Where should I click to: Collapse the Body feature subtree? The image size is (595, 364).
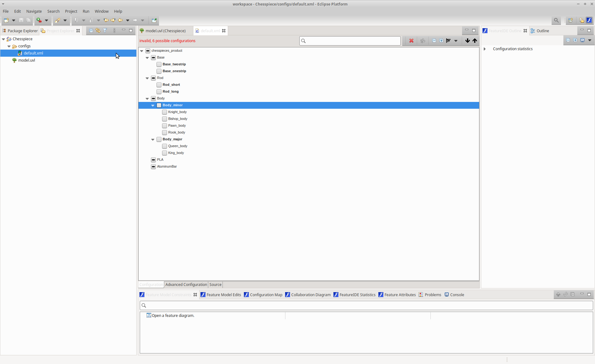click(147, 98)
